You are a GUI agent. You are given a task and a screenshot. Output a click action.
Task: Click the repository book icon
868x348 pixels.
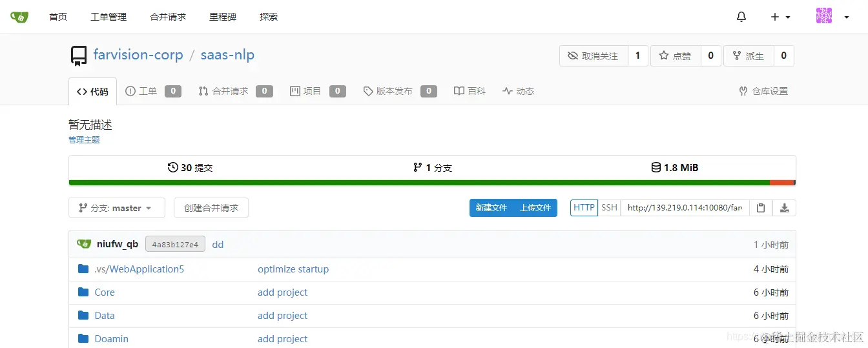point(79,56)
